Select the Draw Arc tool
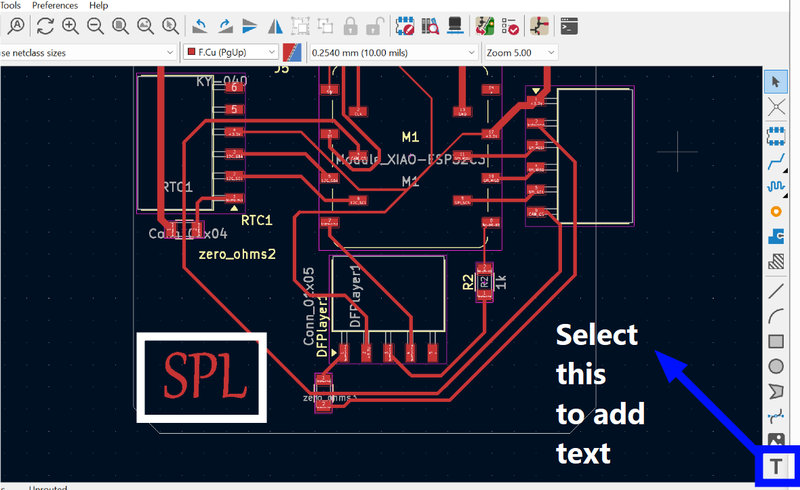The height and width of the screenshot is (490, 800). click(776, 316)
